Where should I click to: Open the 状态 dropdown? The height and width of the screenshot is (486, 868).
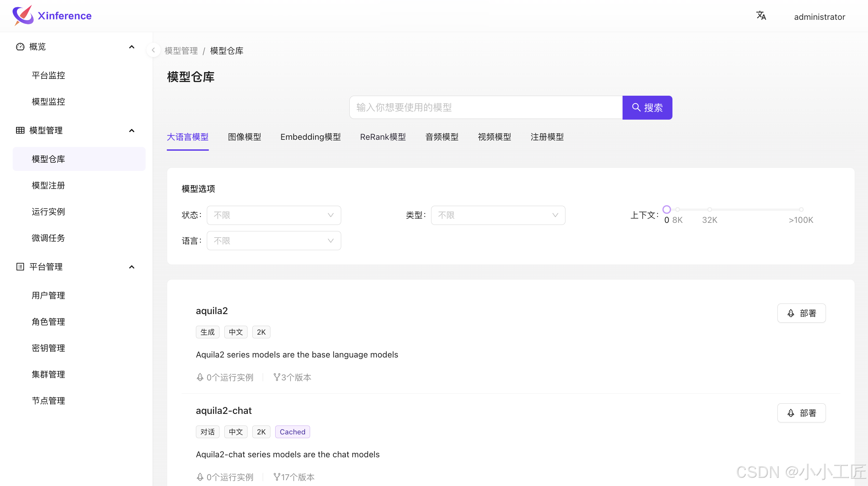[273, 215]
